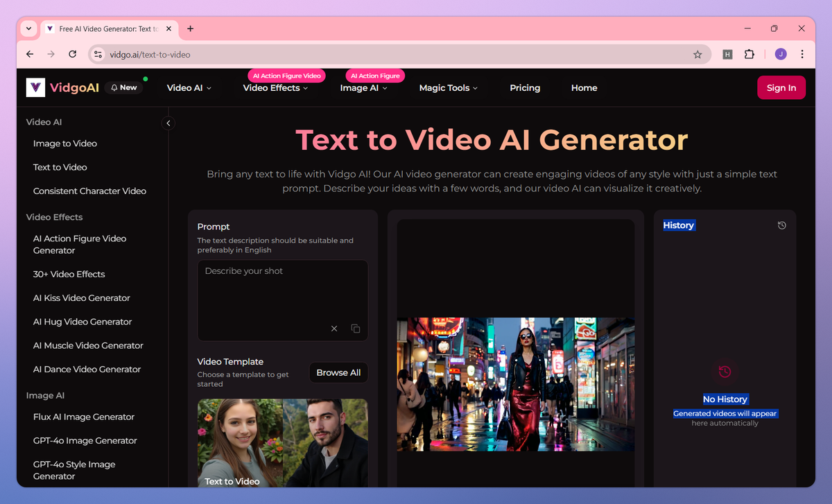Click the New notification bell badge
The width and height of the screenshot is (832, 504).
[x=124, y=88]
